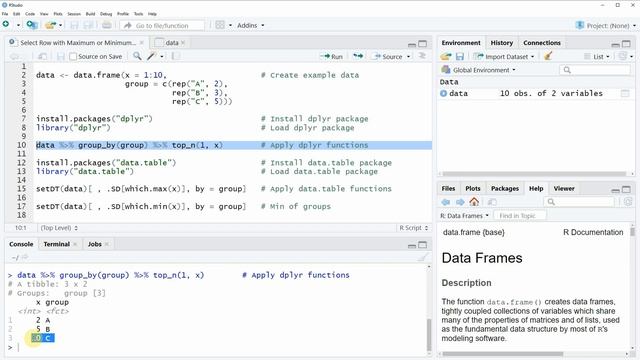This screenshot has width=640, height=360.
Task: Click the Help back arrow icon
Action: (445, 202)
